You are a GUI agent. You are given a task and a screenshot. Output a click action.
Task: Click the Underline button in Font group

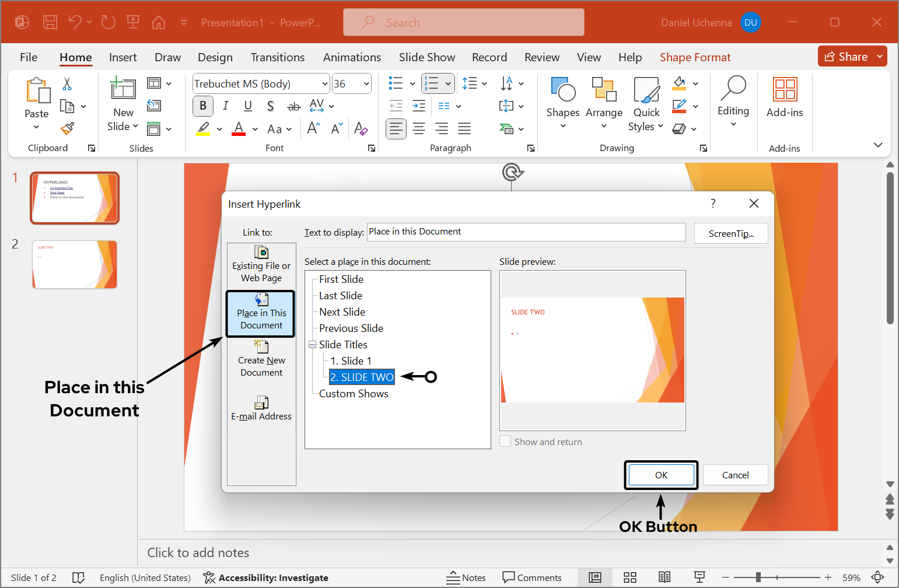(248, 106)
